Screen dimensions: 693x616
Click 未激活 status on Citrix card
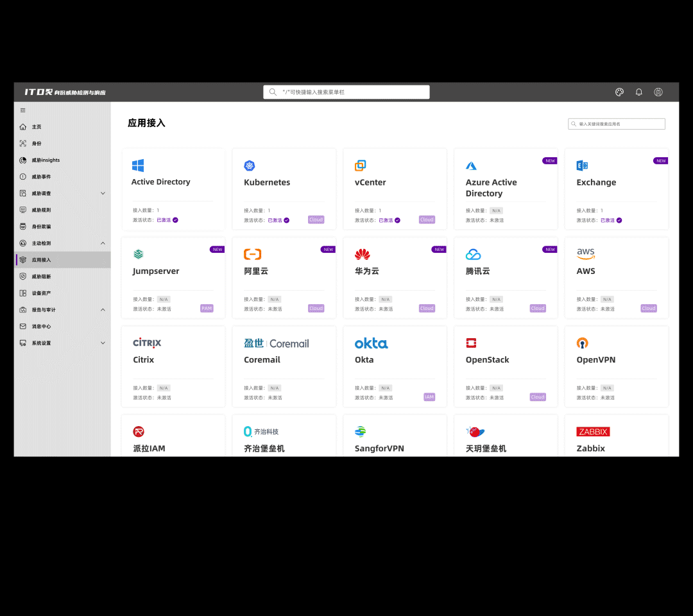pos(164,398)
